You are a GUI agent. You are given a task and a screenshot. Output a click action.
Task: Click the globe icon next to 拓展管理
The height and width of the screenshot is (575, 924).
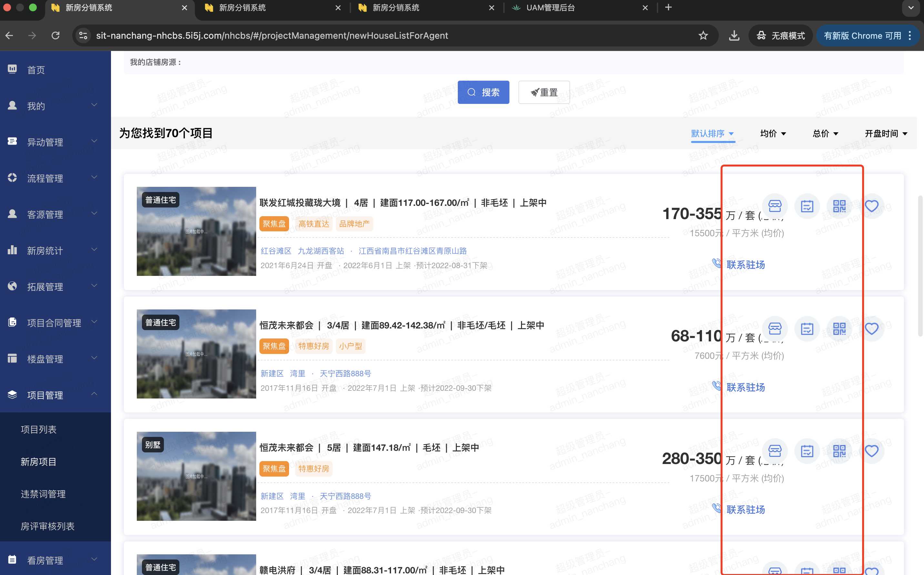[12, 286]
